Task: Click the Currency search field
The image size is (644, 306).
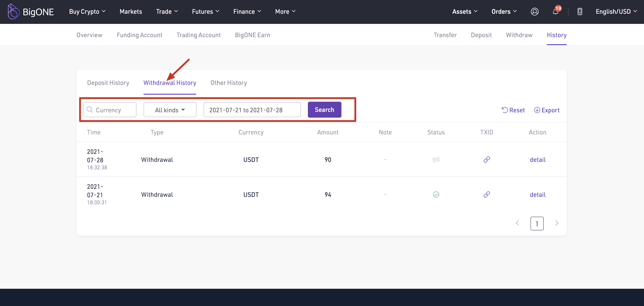Action: coord(110,110)
